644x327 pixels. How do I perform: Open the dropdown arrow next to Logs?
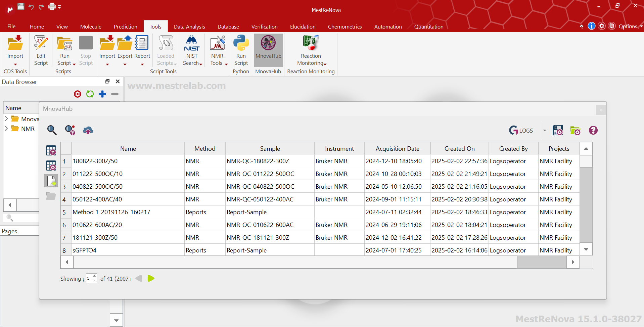point(545,131)
